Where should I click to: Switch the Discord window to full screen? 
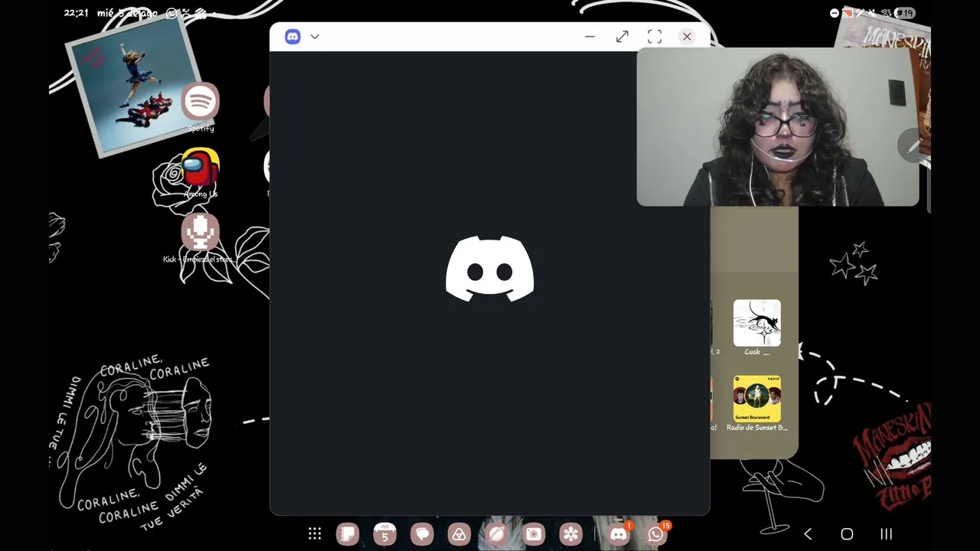(x=655, y=37)
